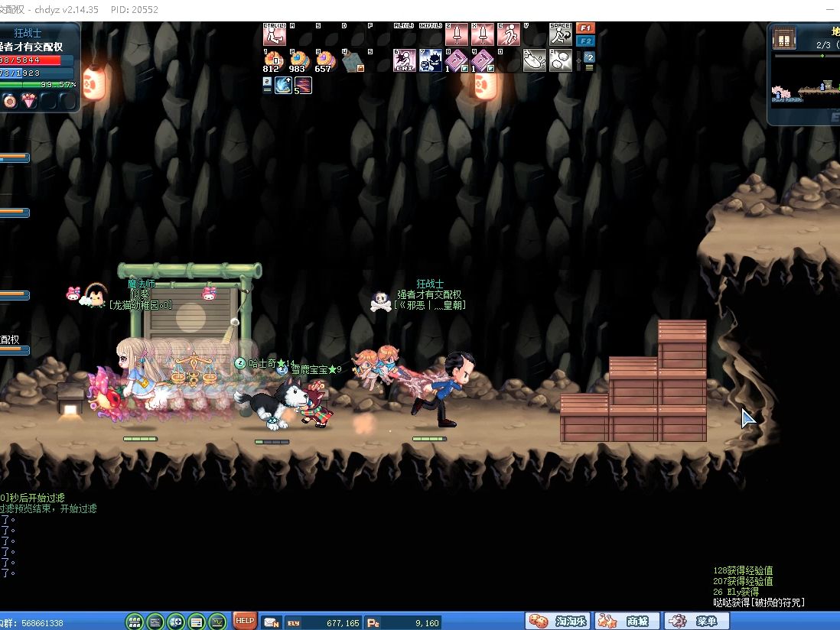This screenshot has height=630, width=840.
Task: Click the guild tag 《邪恶丨﹎皇朝
Action: [x=430, y=305]
